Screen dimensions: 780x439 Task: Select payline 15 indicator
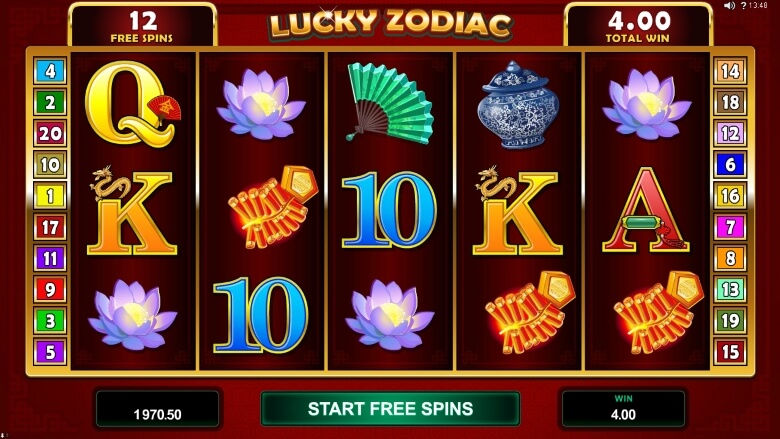click(730, 351)
